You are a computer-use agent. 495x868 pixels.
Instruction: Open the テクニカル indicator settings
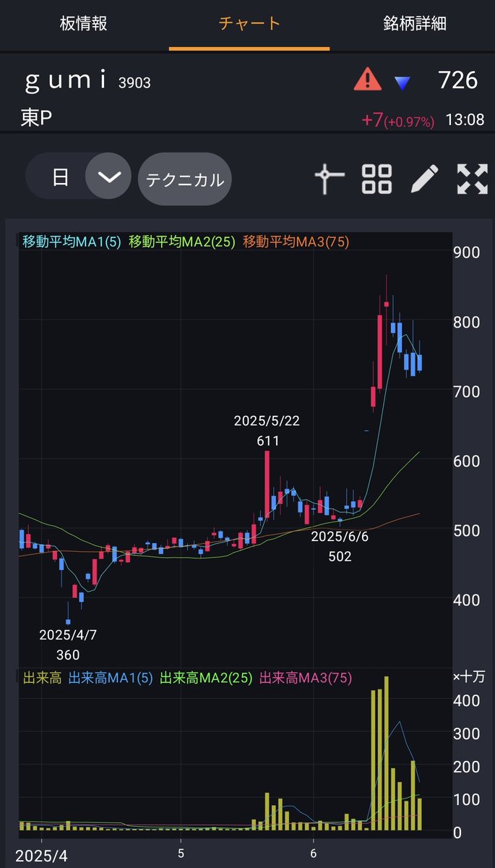pyautogui.click(x=185, y=179)
